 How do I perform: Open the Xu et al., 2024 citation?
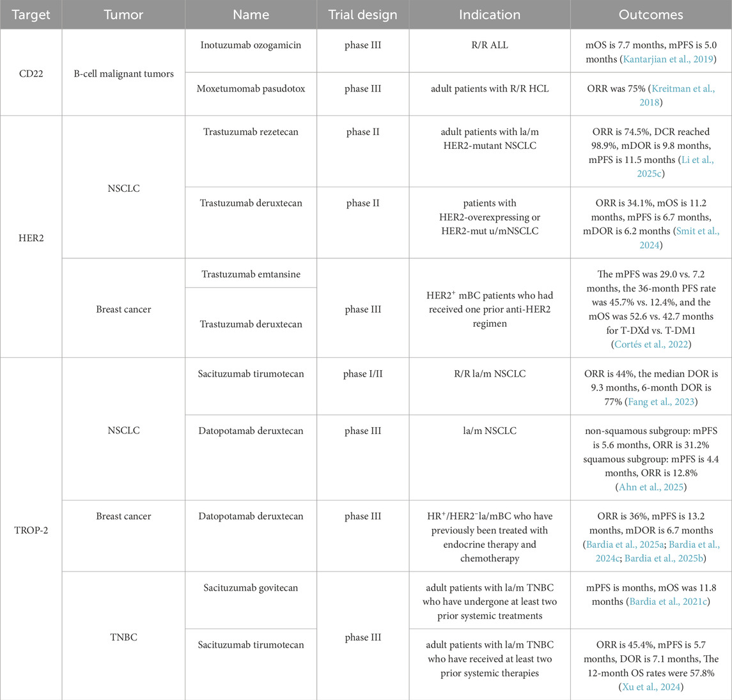(651, 687)
